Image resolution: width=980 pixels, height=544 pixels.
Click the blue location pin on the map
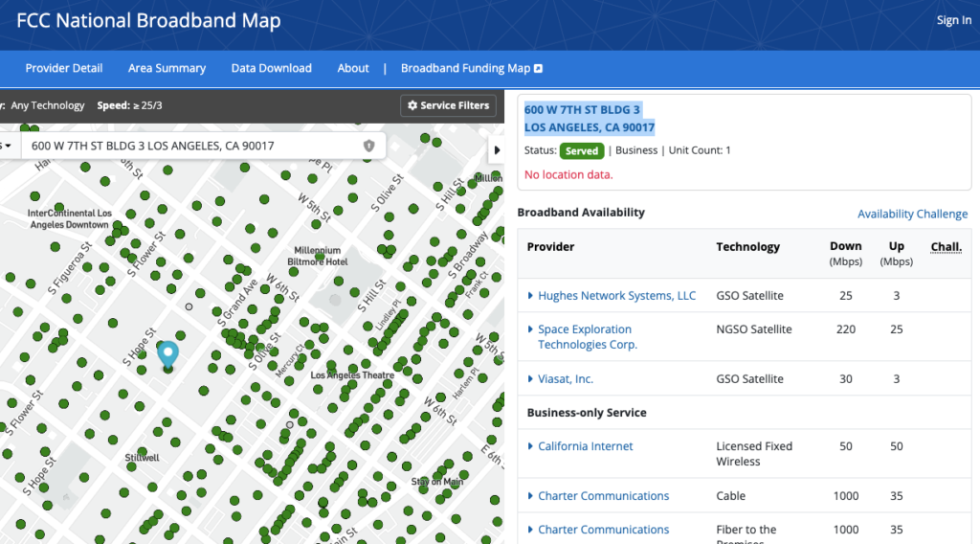point(168,353)
